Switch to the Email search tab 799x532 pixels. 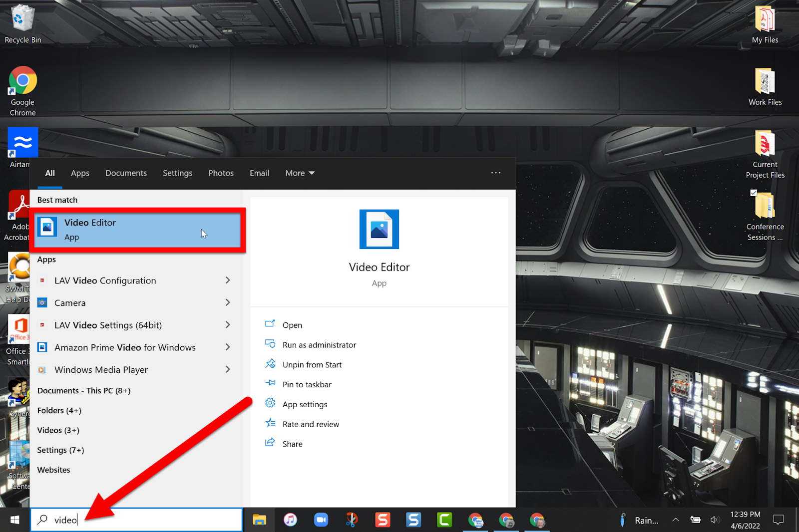[x=259, y=173]
